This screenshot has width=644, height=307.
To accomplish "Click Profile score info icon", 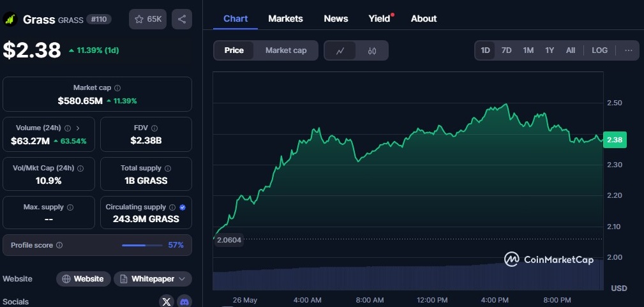I will pyautogui.click(x=59, y=245).
